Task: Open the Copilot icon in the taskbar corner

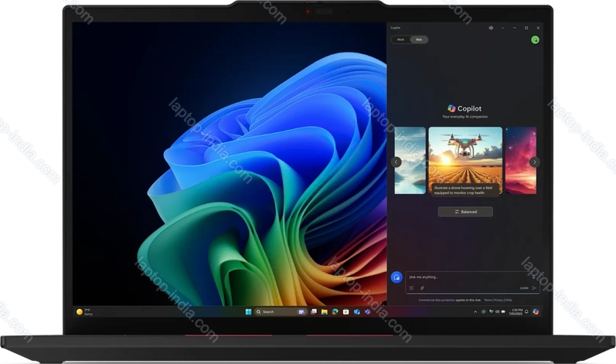Action: tap(536, 311)
